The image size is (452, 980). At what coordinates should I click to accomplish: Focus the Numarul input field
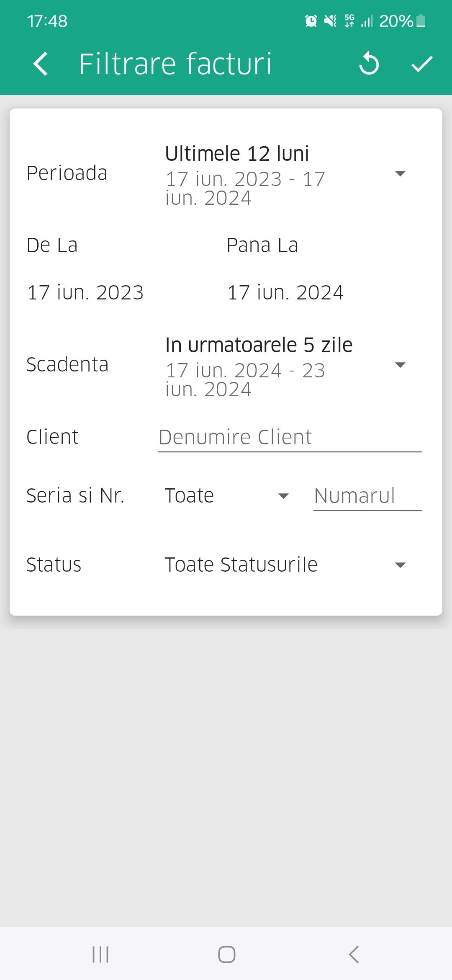click(x=367, y=496)
